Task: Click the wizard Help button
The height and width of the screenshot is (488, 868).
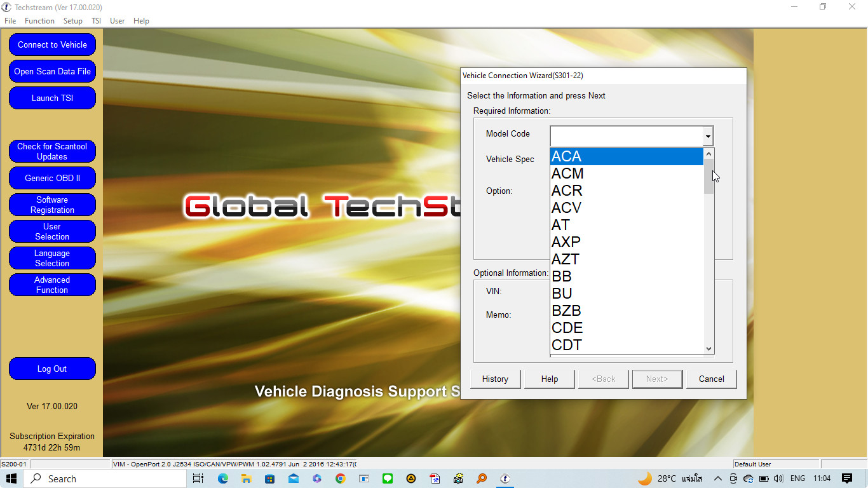Action: point(550,379)
